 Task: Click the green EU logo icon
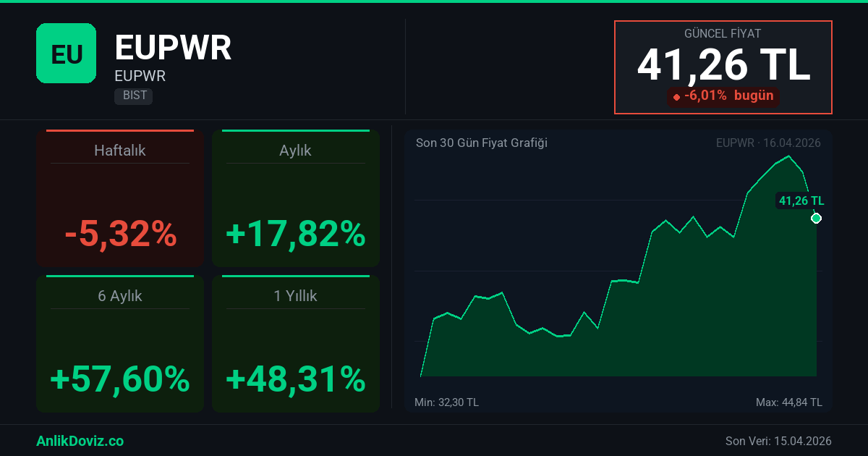coord(66,53)
